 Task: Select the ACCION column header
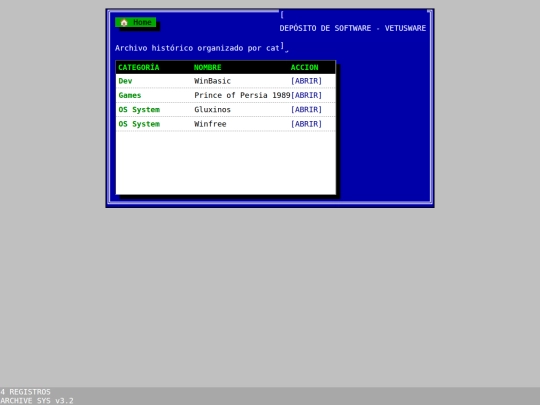[304, 68]
